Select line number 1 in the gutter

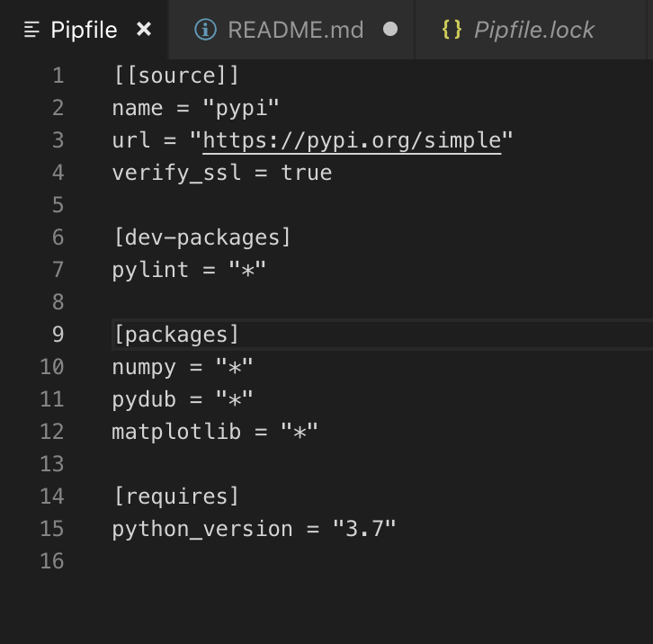tap(58, 76)
